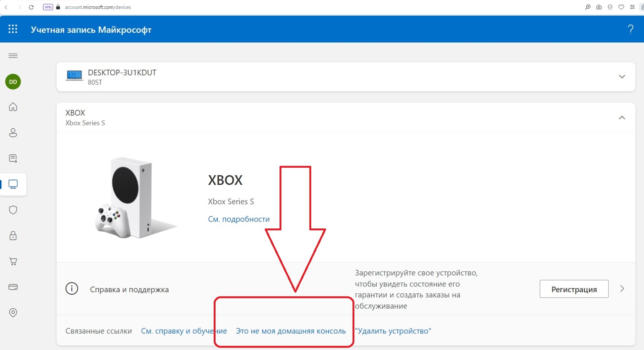The image size is (644, 350).
Task: Click the Связанные ссылки label
Action: [x=99, y=331]
